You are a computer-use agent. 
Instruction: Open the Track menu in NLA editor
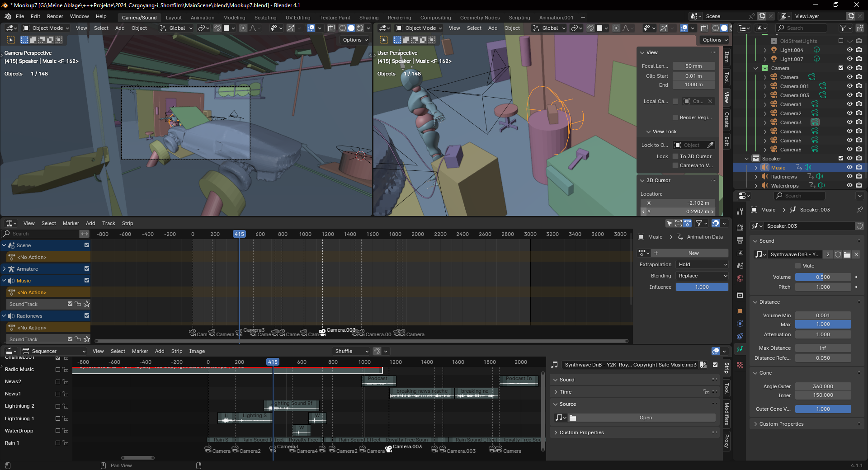108,223
